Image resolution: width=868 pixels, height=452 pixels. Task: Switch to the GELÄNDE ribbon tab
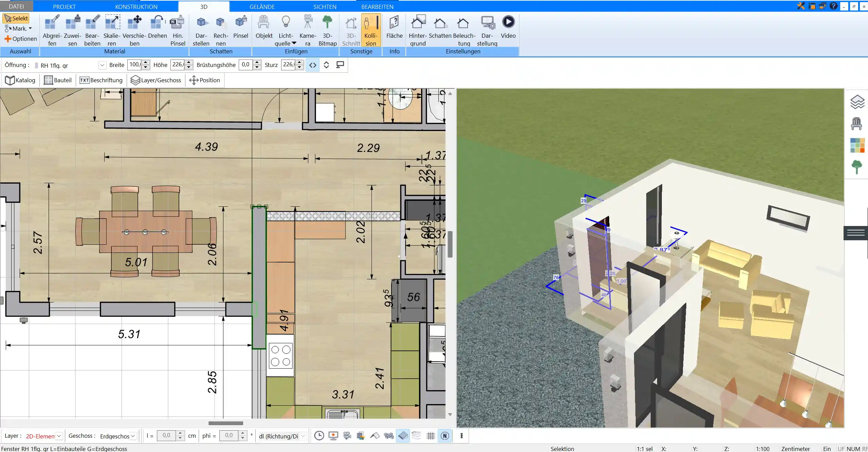(262, 6)
